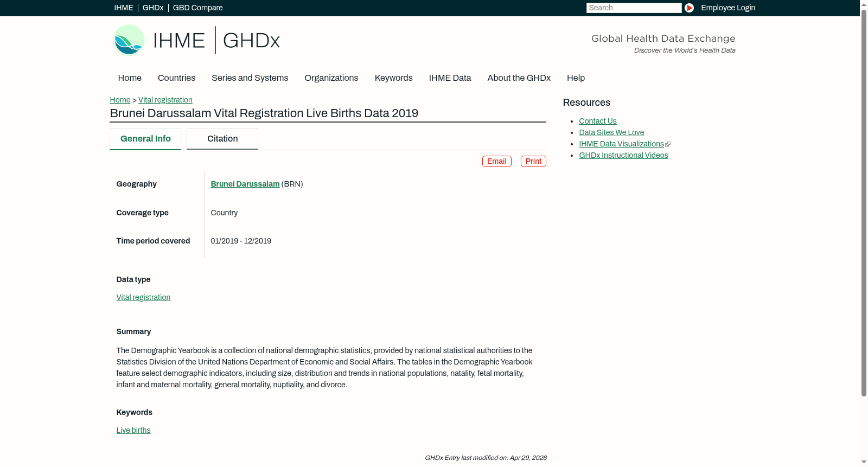Click Discover the World's Health Data text
This screenshot has width=868, height=467.
[685, 50]
